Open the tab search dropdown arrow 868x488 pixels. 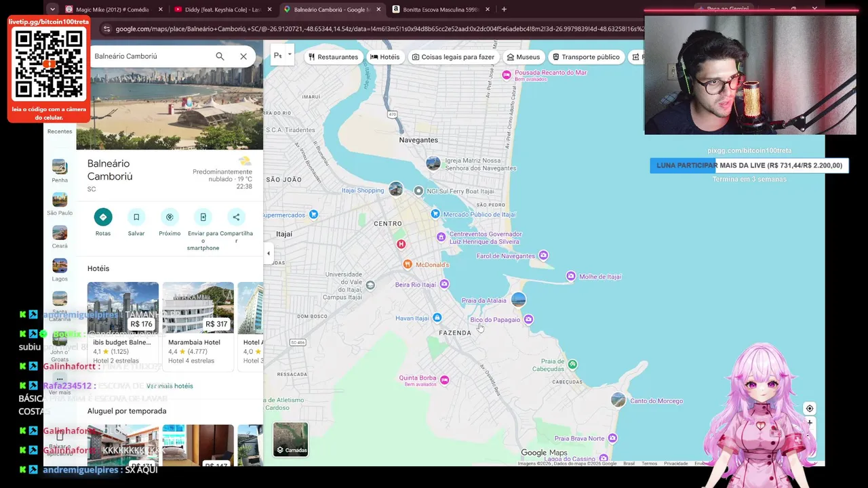click(x=52, y=9)
